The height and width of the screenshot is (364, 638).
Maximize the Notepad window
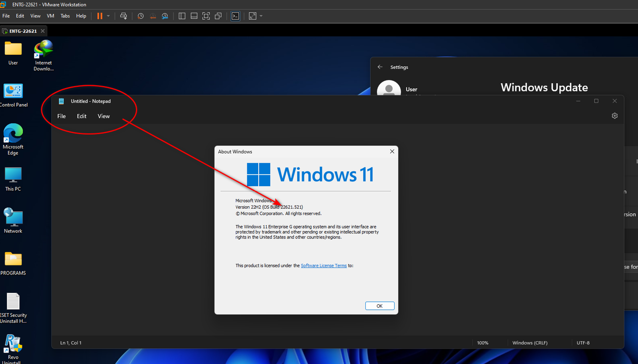click(596, 101)
